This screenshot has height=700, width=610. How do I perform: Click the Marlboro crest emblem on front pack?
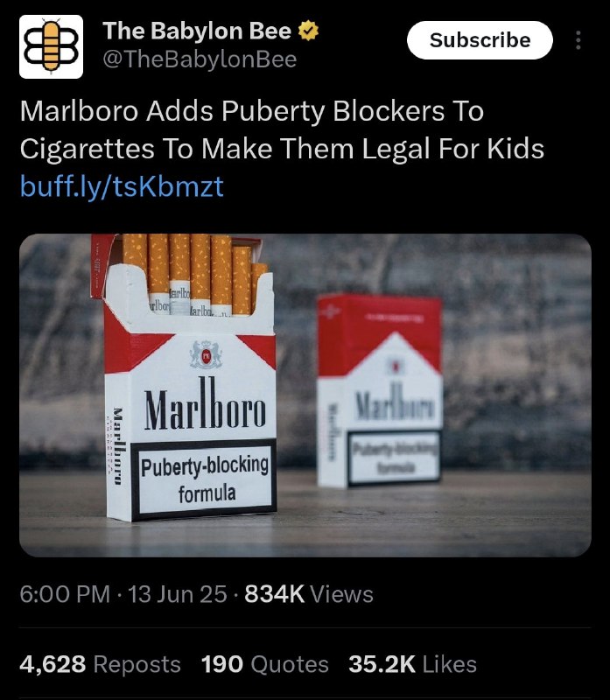(x=206, y=355)
